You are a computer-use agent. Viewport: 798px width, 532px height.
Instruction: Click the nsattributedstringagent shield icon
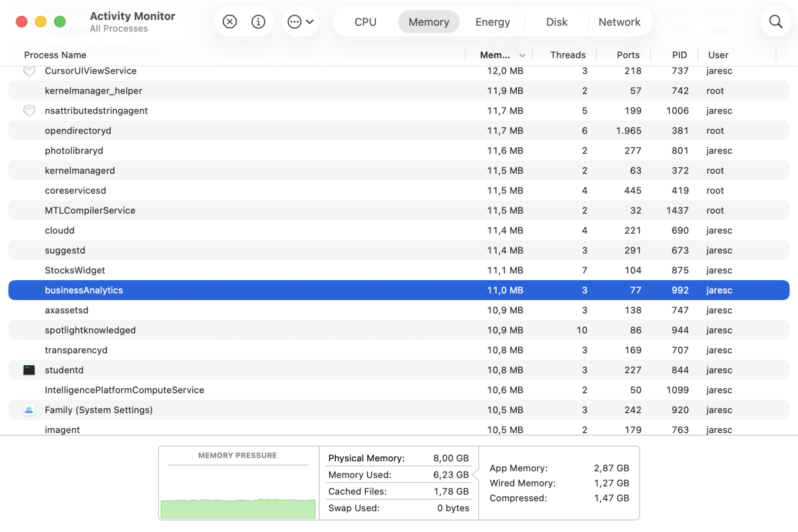pyautogui.click(x=29, y=111)
